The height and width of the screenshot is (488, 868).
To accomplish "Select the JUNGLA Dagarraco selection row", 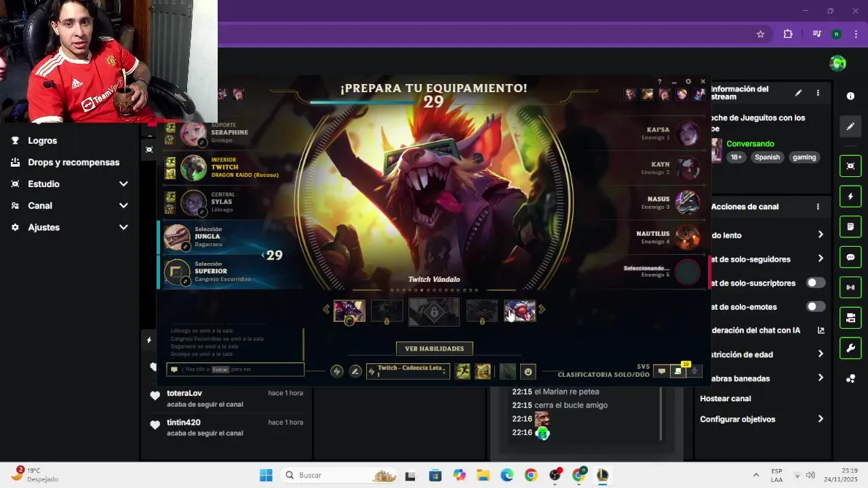I will pyautogui.click(x=227, y=237).
